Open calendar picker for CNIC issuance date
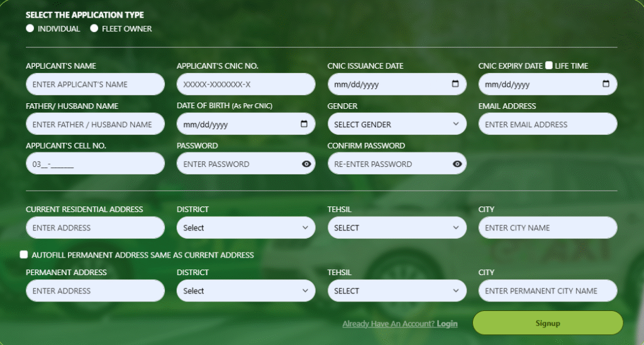 point(455,84)
